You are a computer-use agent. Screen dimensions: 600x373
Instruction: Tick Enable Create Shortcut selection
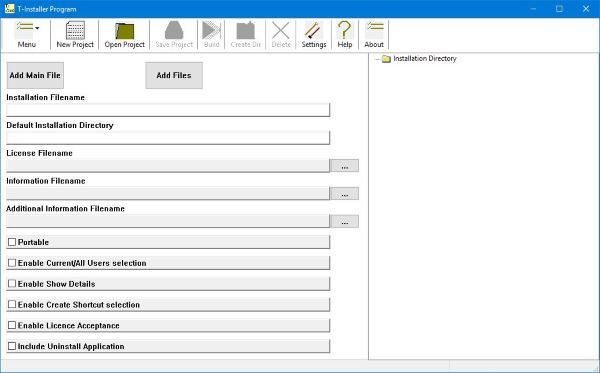[x=12, y=305]
